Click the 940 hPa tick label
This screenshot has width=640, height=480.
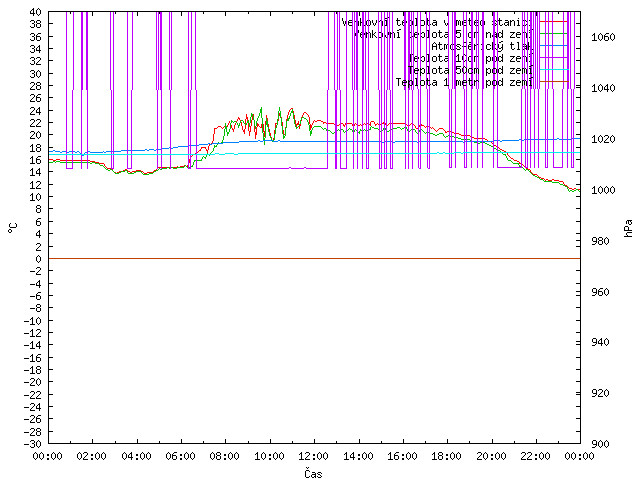point(600,342)
